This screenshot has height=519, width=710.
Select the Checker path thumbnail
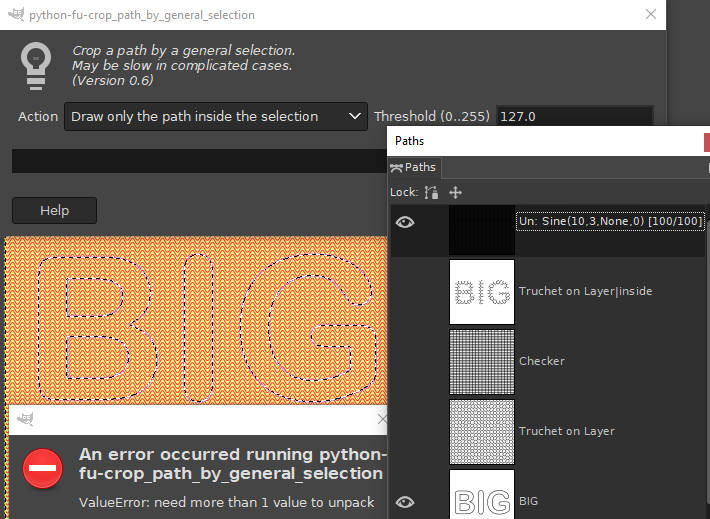pos(482,361)
